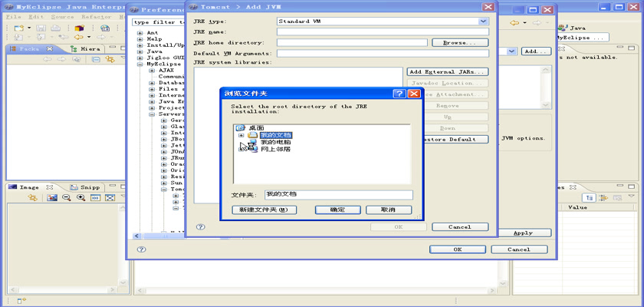Click the Java perspective icon

[x=563, y=28]
